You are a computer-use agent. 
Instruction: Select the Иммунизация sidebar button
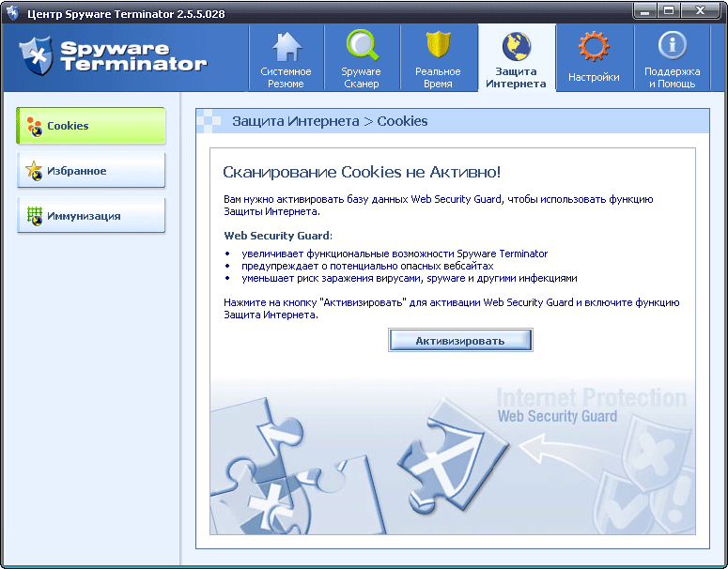point(91,215)
